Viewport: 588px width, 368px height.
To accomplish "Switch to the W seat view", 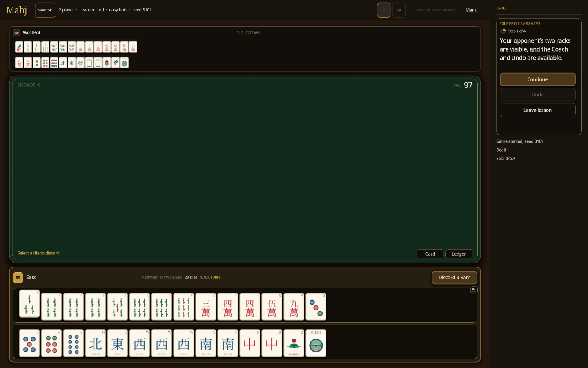I will click(x=399, y=10).
